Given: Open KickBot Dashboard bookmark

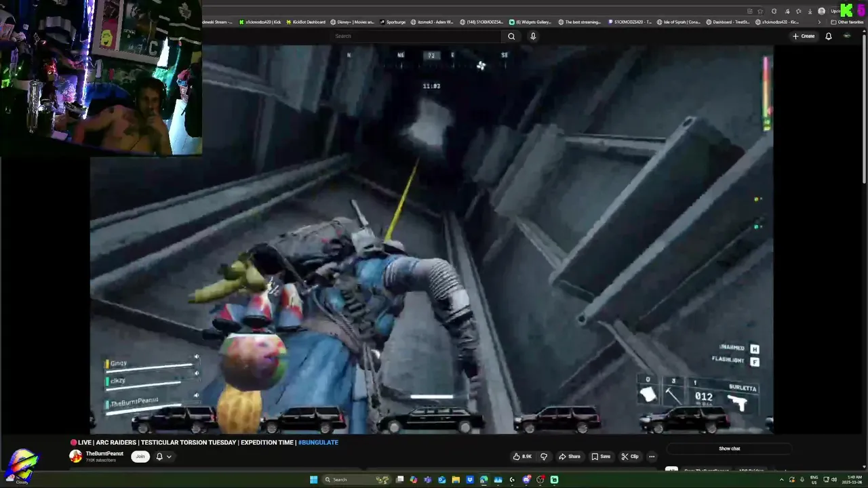Looking at the screenshot, I should coord(305,22).
